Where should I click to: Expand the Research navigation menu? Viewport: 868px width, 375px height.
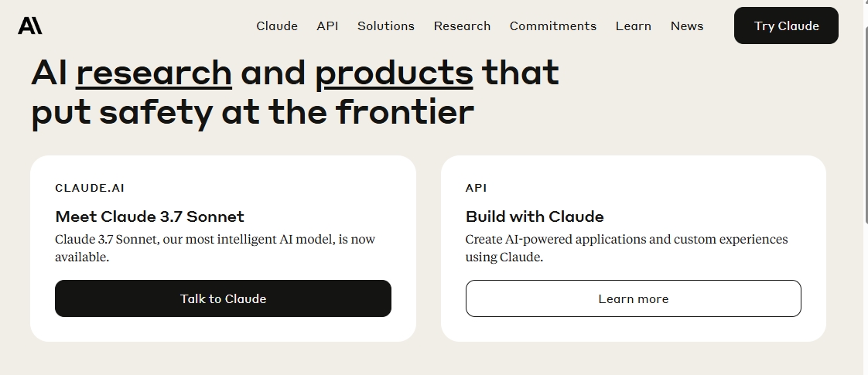462,26
